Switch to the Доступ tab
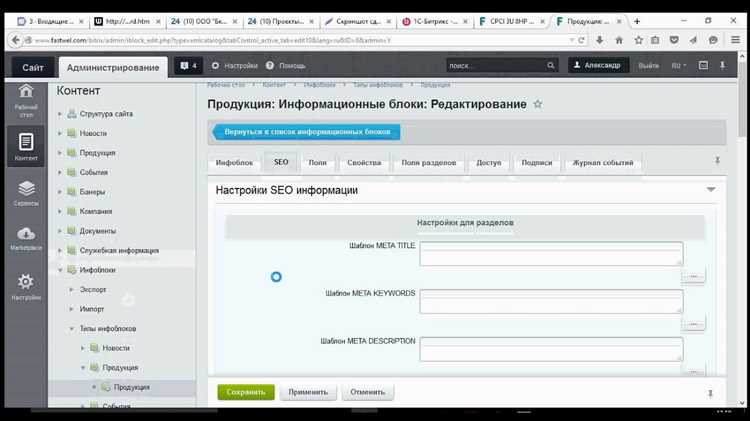Image resolution: width=750 pixels, height=421 pixels. point(488,163)
